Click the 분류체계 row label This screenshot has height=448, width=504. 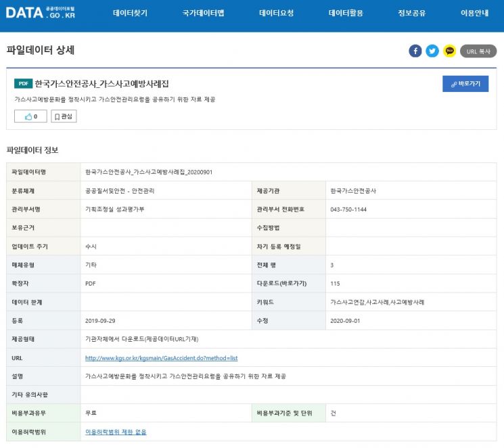pos(23,191)
